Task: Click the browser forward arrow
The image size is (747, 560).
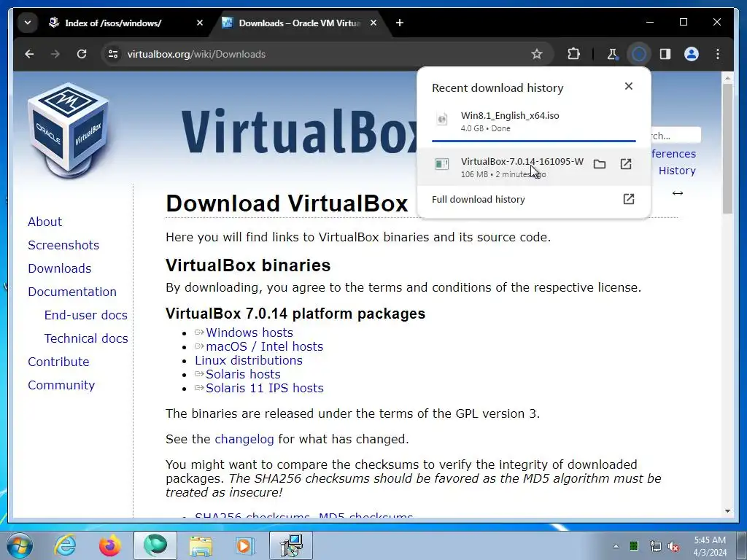Action: [55, 54]
